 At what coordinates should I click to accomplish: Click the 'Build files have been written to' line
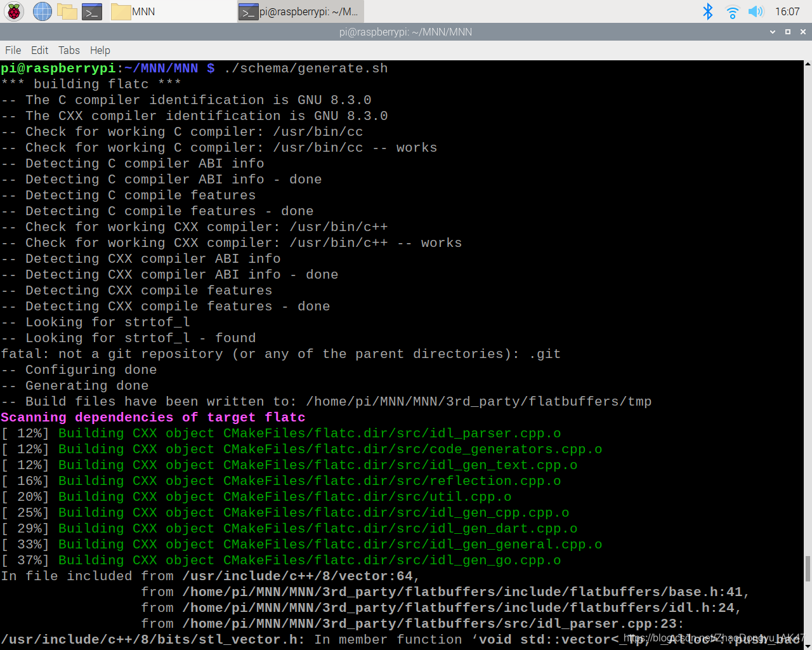(327, 402)
